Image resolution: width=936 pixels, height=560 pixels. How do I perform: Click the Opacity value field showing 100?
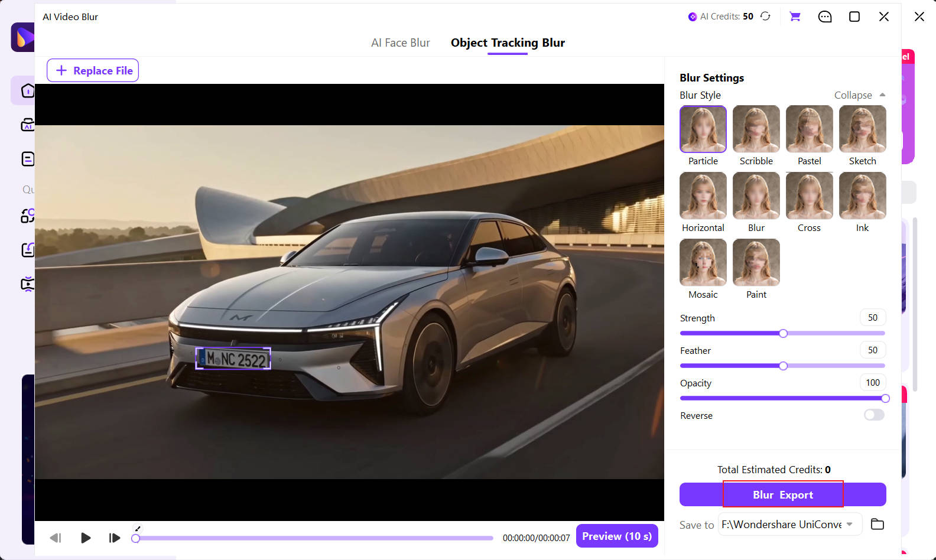[873, 383]
